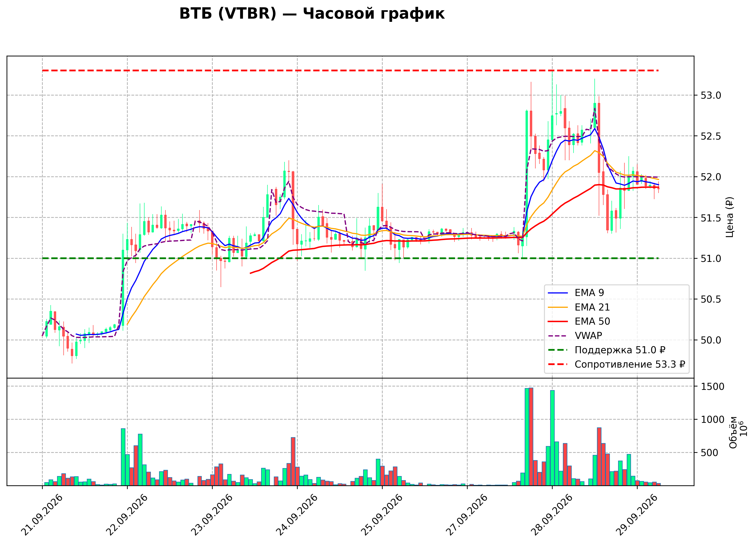Screen dimensions: 756x544
Task: Click the 53.0 price axis tick
Action: (711, 95)
